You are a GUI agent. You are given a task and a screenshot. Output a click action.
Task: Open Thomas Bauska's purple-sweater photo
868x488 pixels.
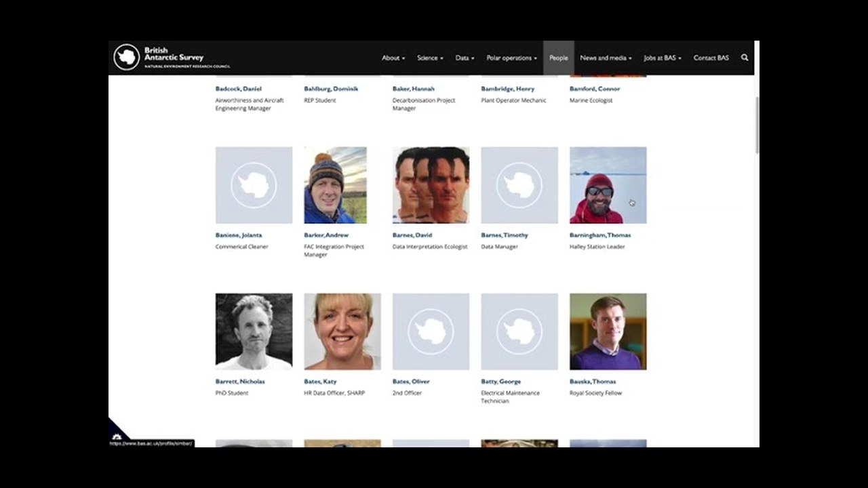point(608,331)
